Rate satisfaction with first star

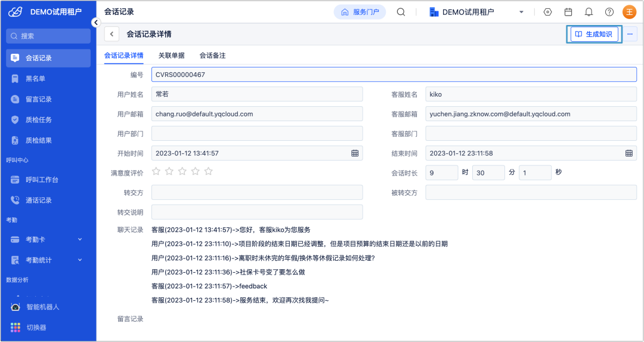coord(156,171)
